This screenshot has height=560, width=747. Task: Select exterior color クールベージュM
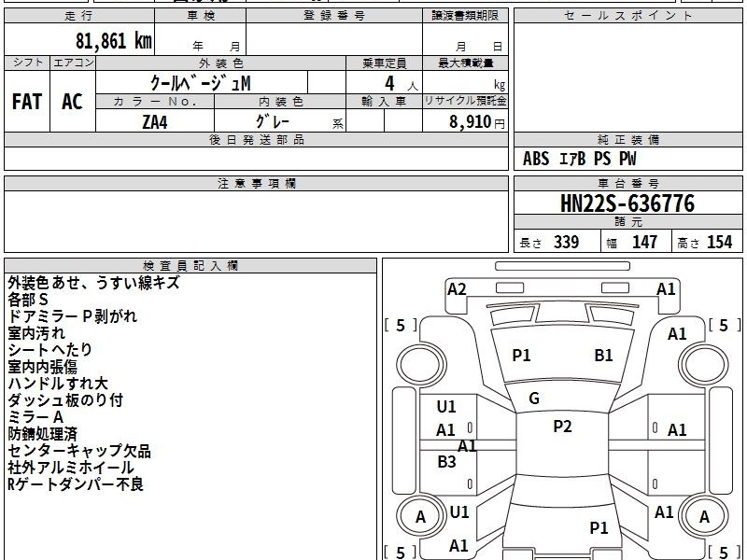coord(200,83)
